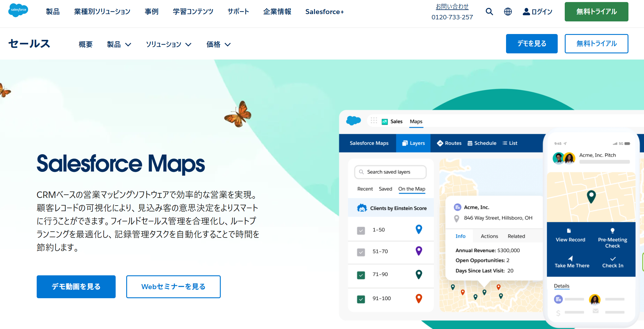Viewport: 644px width, 329px height.
Task: Click the Salesforce cloud logo
Action: 18,10
